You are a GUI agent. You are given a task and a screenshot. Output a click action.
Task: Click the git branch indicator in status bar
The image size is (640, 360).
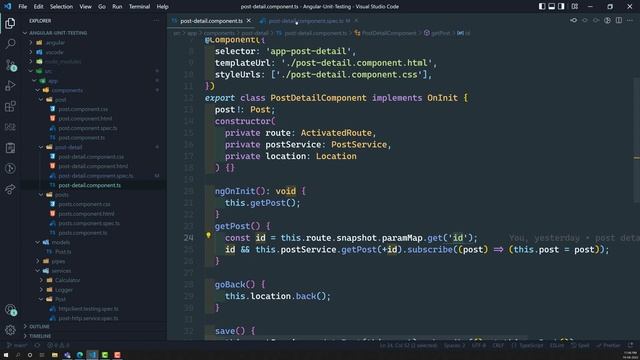tap(17, 345)
